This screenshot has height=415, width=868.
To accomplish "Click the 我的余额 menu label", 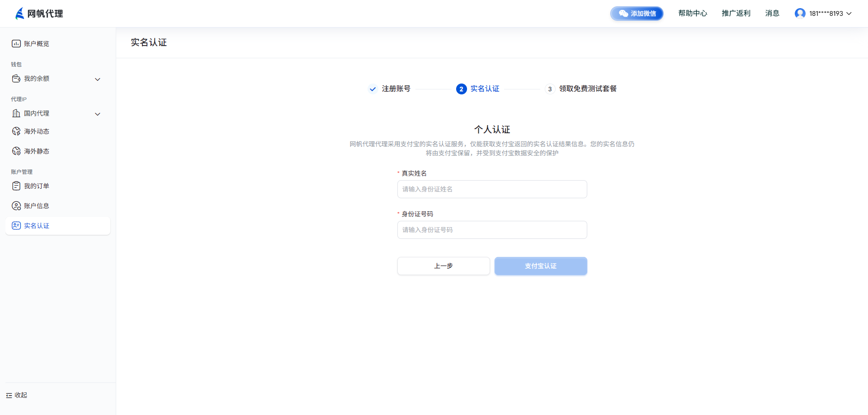I will tap(37, 79).
